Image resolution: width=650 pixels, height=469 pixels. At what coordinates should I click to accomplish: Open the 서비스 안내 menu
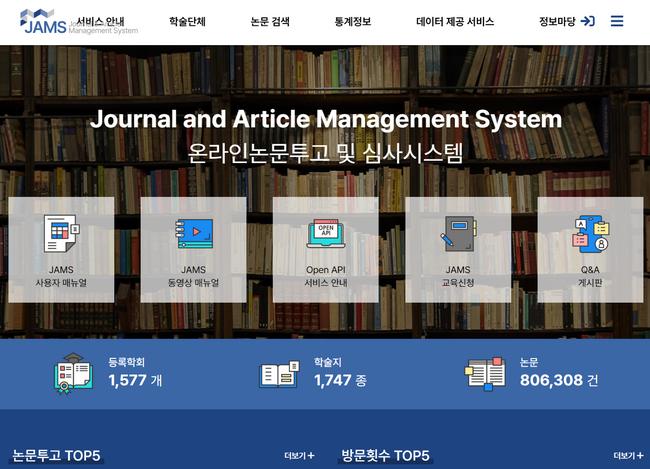[101, 21]
